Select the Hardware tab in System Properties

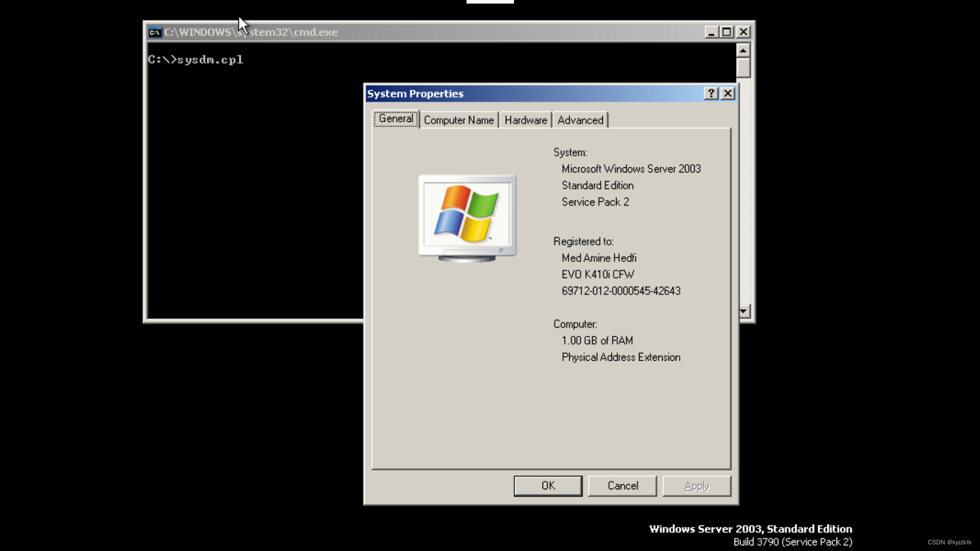click(525, 120)
